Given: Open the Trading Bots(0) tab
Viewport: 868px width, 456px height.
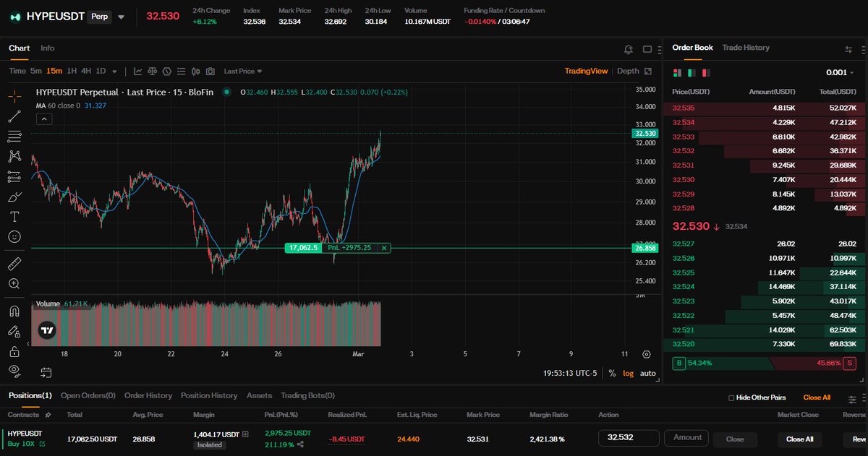Looking at the screenshot, I should 307,396.
